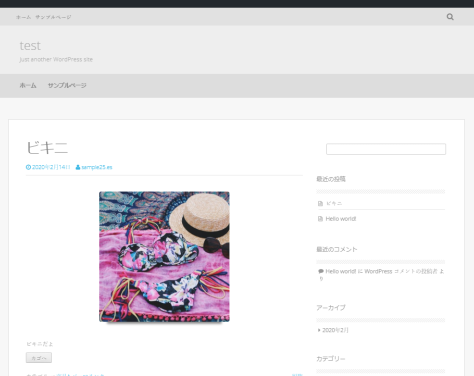Select the アーカイブ widget heading
The image size is (474, 376).
[331, 308]
